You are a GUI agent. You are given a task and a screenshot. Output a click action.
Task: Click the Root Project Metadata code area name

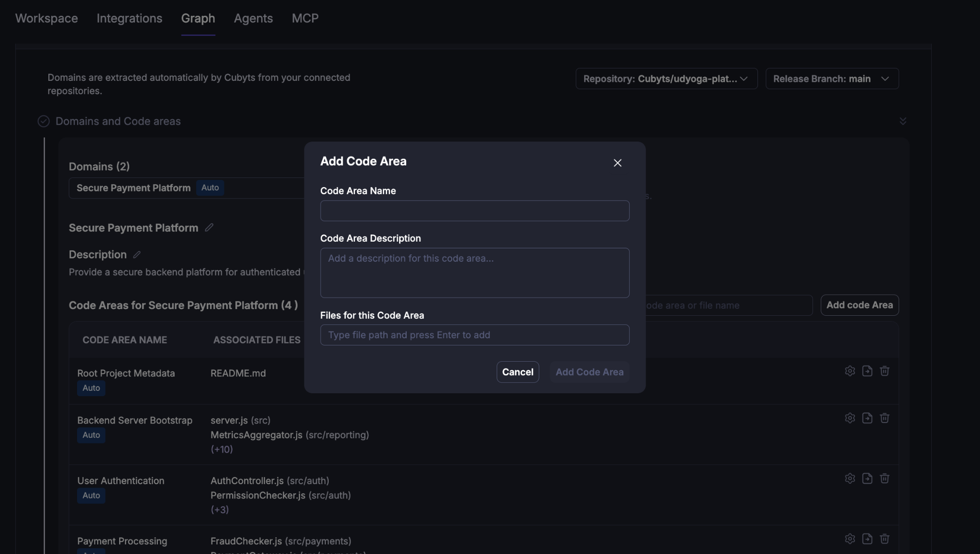[x=126, y=373]
